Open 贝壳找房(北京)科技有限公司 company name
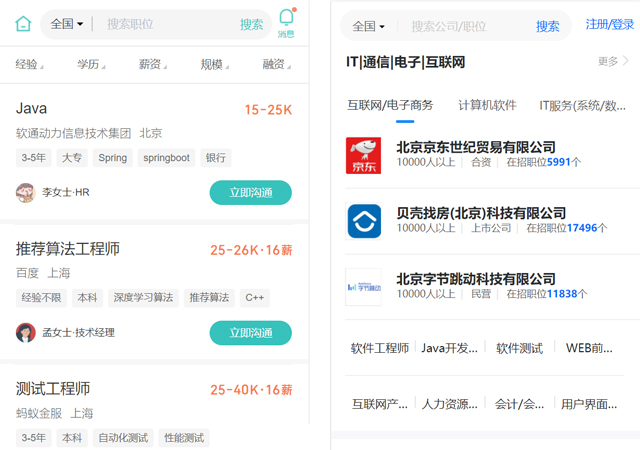Screen dimensions: 640x450 [481, 213]
